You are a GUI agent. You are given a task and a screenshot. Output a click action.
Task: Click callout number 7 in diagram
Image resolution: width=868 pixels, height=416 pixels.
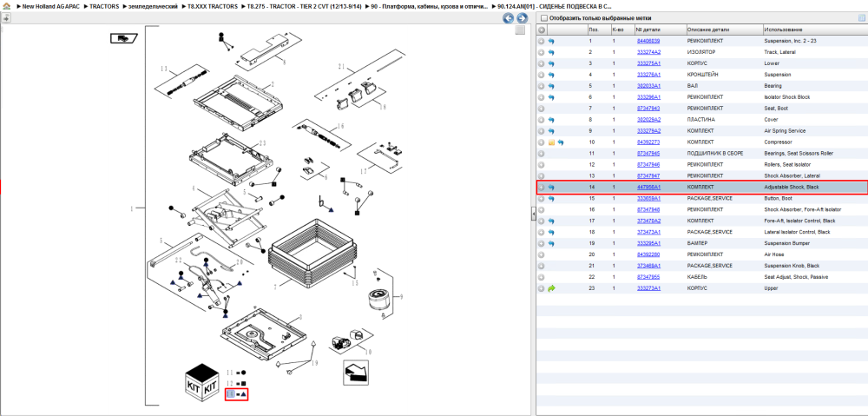tap(274, 287)
